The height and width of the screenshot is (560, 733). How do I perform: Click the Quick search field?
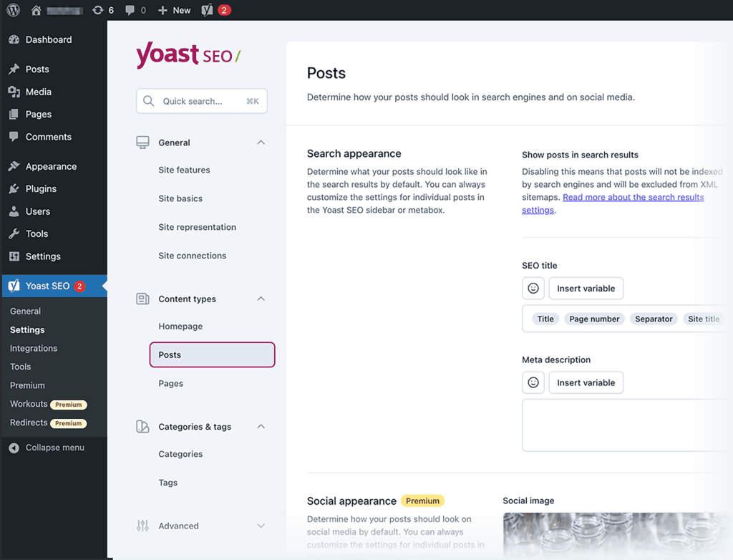point(202,102)
